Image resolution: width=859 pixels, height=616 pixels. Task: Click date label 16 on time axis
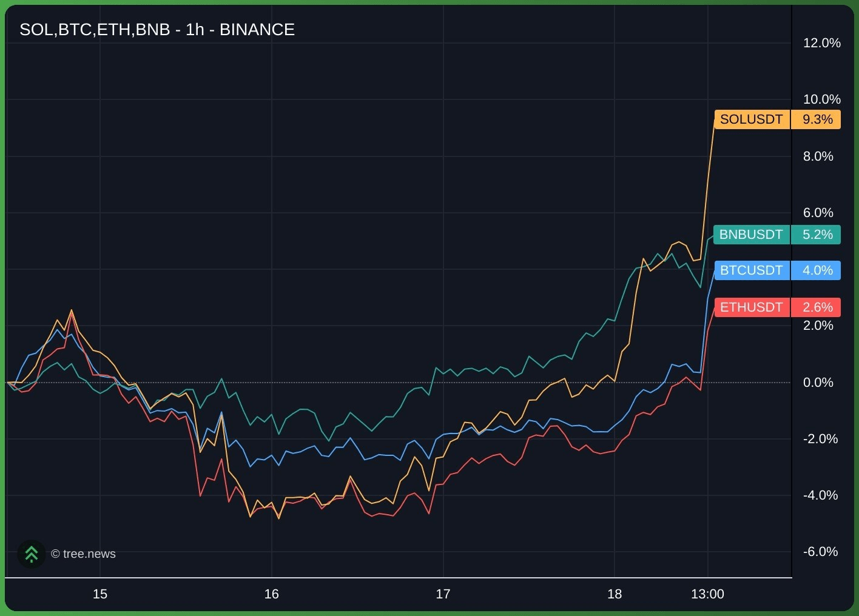pyautogui.click(x=272, y=594)
